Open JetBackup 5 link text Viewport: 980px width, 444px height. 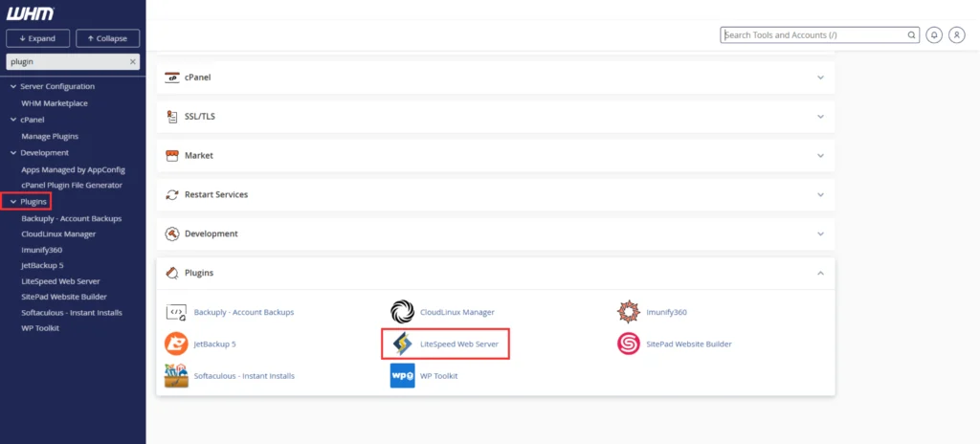(x=215, y=344)
